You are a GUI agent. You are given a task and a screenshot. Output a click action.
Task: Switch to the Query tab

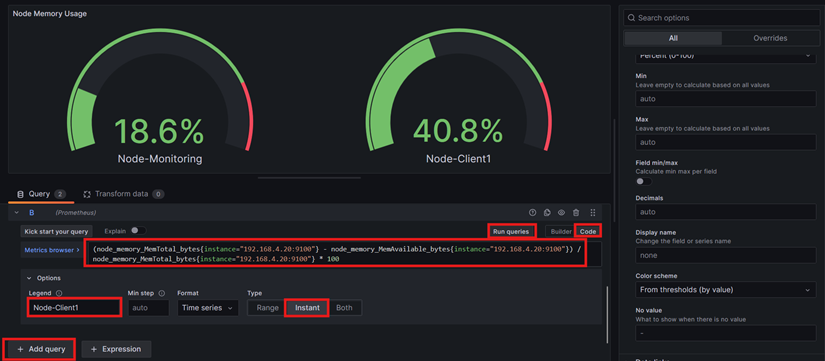41,194
